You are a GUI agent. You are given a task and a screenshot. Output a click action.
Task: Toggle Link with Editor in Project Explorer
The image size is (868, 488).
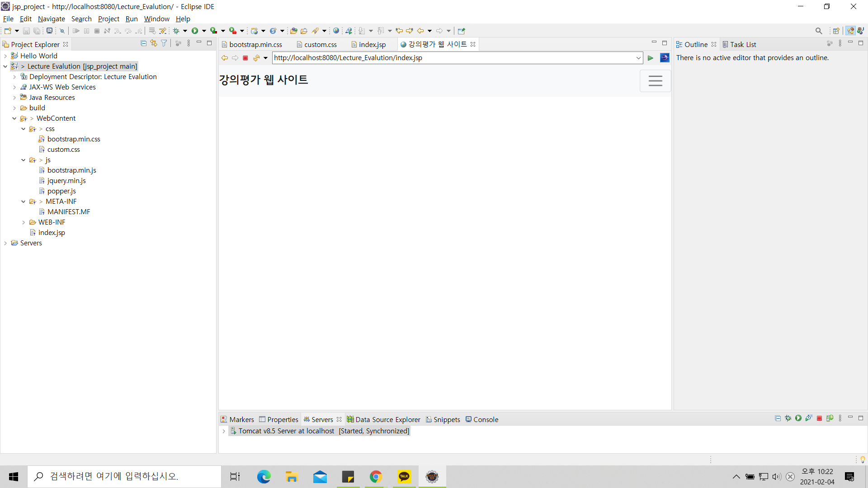point(154,43)
